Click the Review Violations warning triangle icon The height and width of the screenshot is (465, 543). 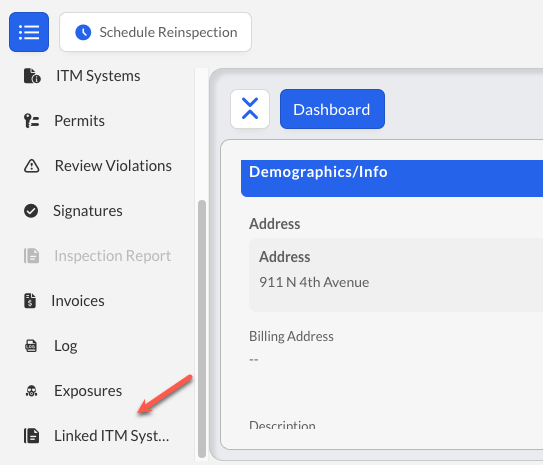(x=32, y=166)
